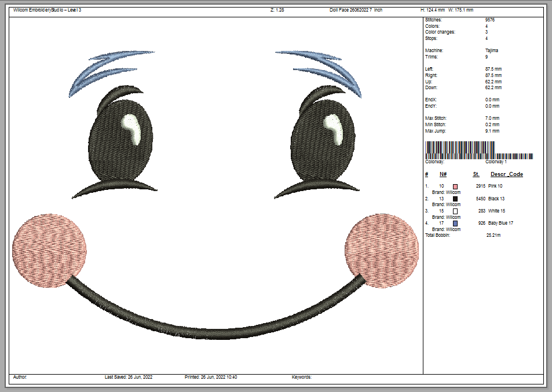Click the Descr_Code column header

506,174
